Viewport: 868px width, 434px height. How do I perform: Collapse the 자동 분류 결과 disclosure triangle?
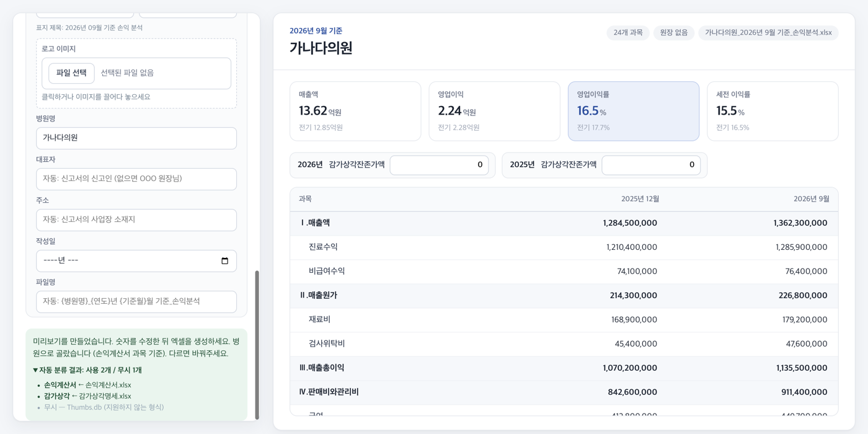35,370
